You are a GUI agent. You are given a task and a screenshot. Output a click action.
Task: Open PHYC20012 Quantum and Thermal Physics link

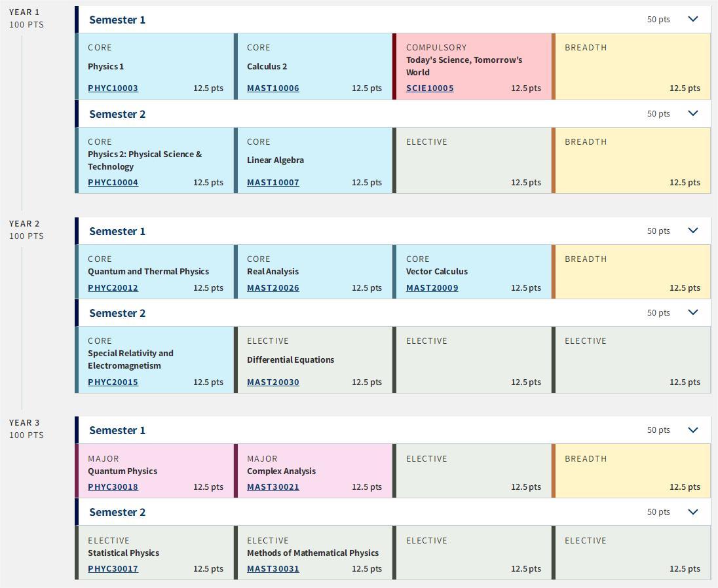coord(113,288)
